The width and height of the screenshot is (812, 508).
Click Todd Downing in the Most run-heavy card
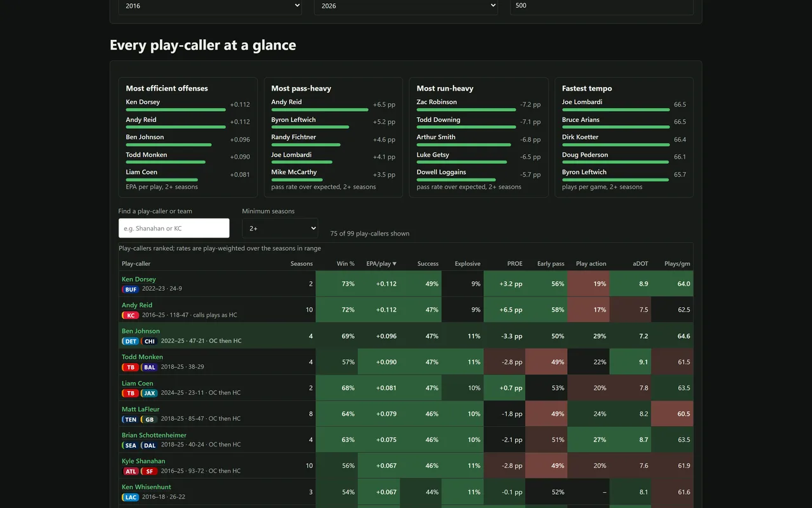coord(438,119)
